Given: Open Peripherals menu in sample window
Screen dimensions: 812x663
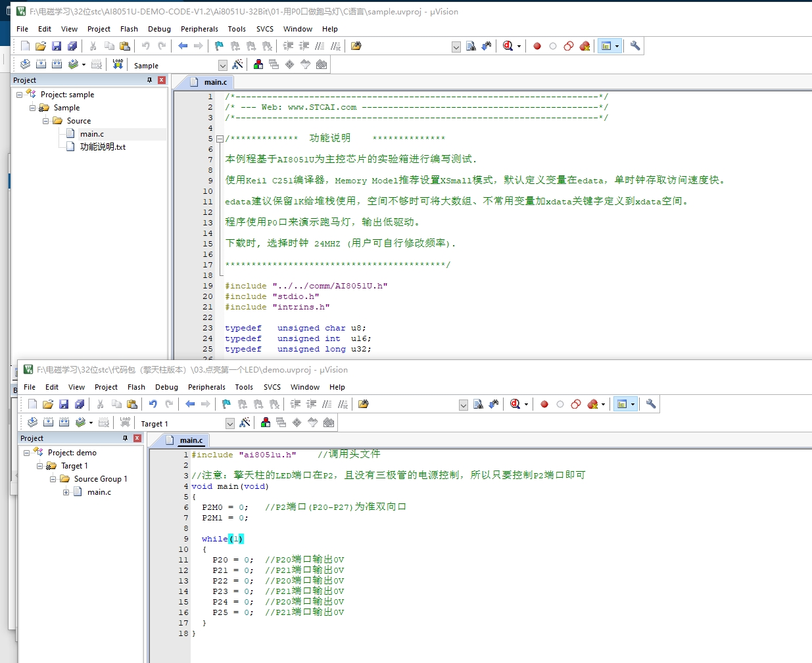Looking at the screenshot, I should [199, 29].
